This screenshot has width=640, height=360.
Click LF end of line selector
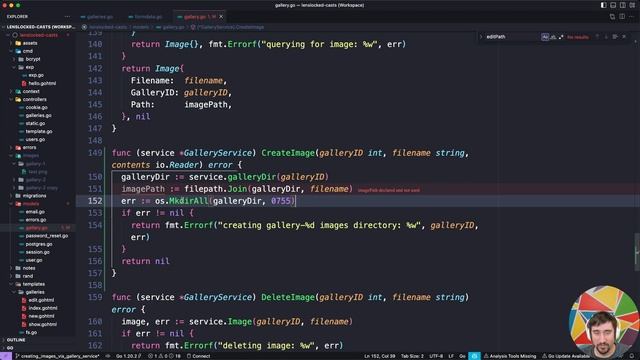point(451,356)
